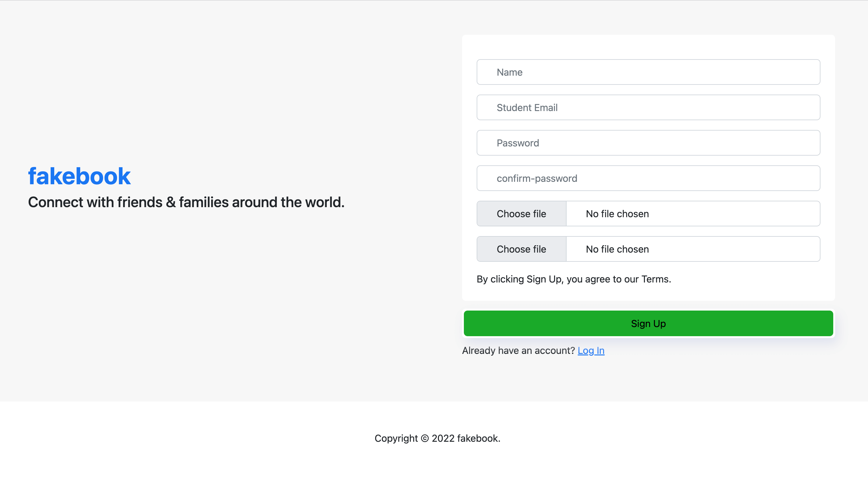The width and height of the screenshot is (868, 482).
Task: Click the blue fakebook logo
Action: pyautogui.click(x=79, y=176)
